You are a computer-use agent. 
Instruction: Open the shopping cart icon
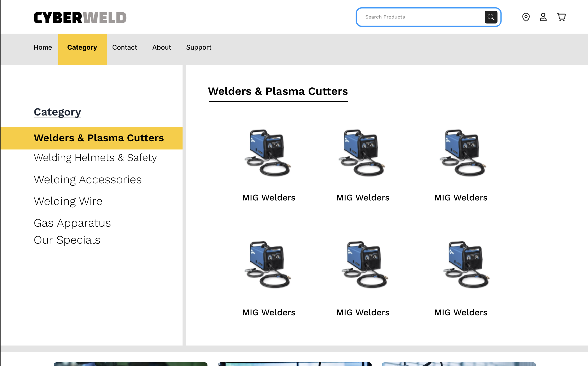pos(561,17)
